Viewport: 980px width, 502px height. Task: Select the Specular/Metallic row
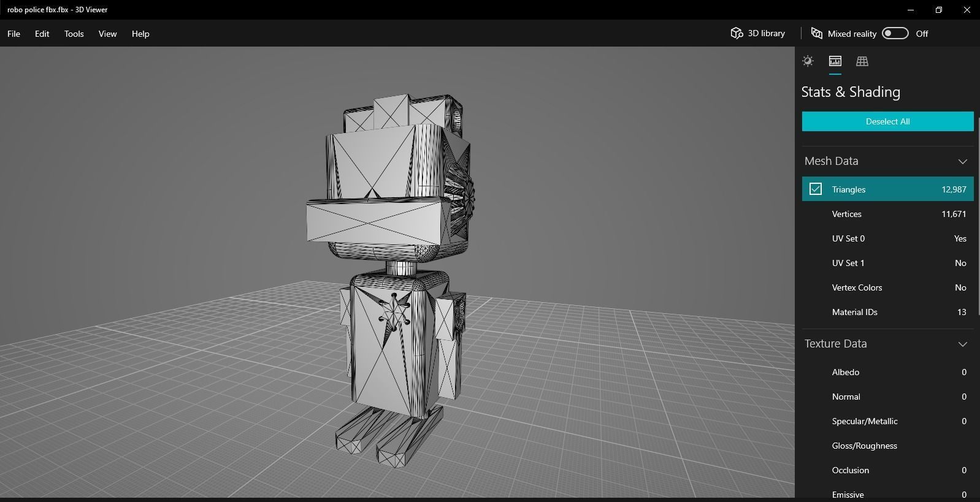coord(887,421)
